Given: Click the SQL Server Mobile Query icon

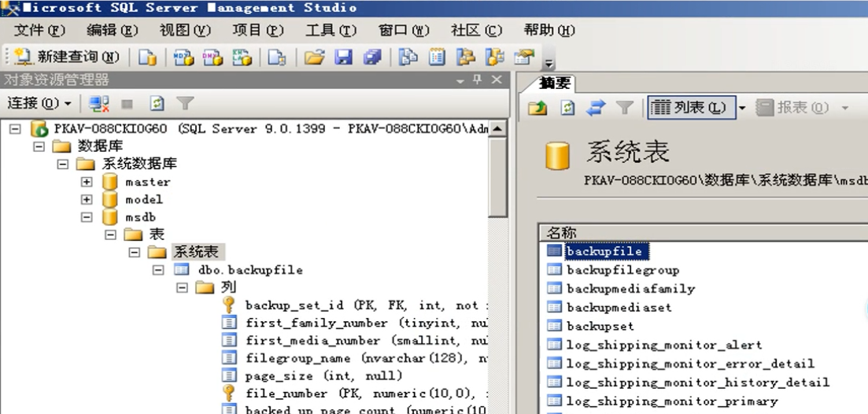Looking at the screenshot, I should (276, 57).
